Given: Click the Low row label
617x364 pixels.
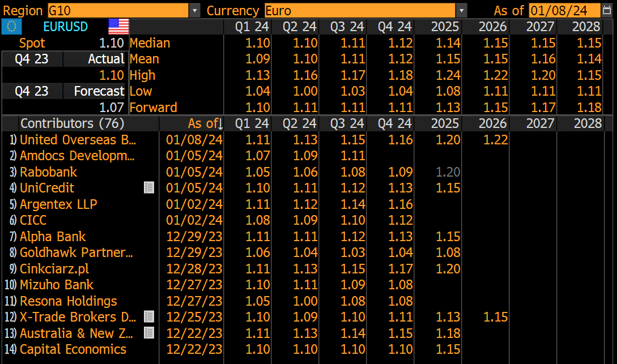Looking at the screenshot, I should pos(141,91).
